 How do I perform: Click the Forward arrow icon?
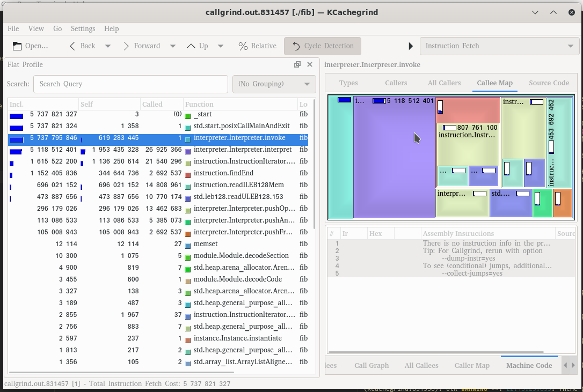[x=126, y=46]
